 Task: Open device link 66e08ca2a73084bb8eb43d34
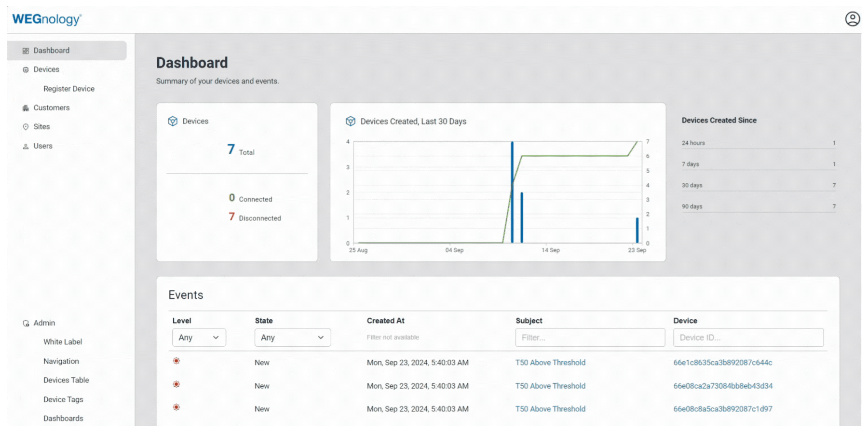tap(723, 386)
